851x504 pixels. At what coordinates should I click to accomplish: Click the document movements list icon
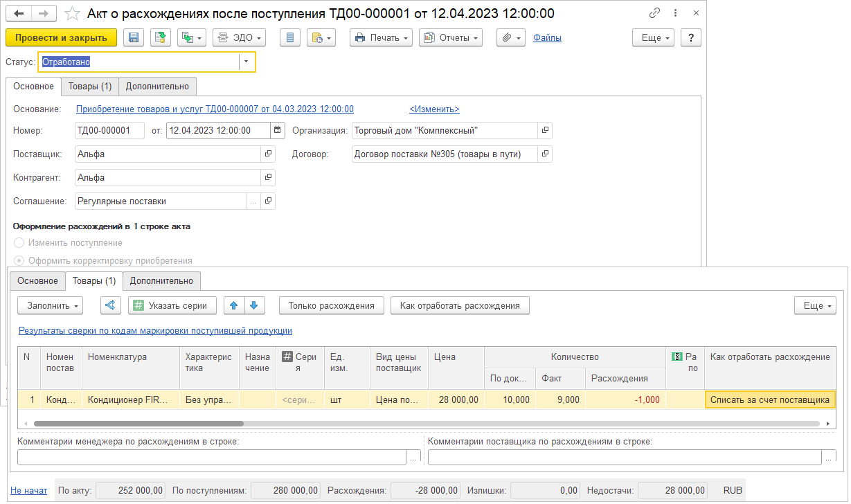pos(290,38)
